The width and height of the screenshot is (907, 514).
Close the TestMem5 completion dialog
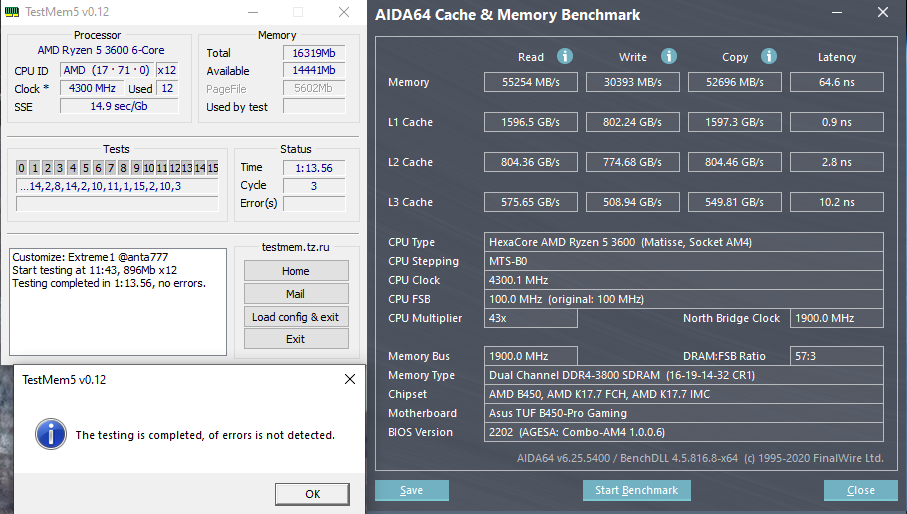tap(349, 380)
